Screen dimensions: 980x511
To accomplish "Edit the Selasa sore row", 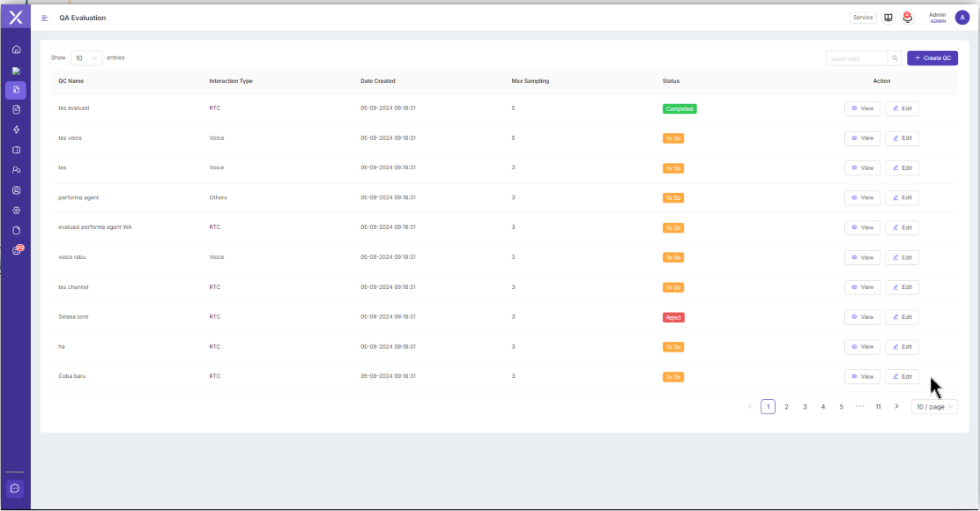I will pyautogui.click(x=902, y=316).
